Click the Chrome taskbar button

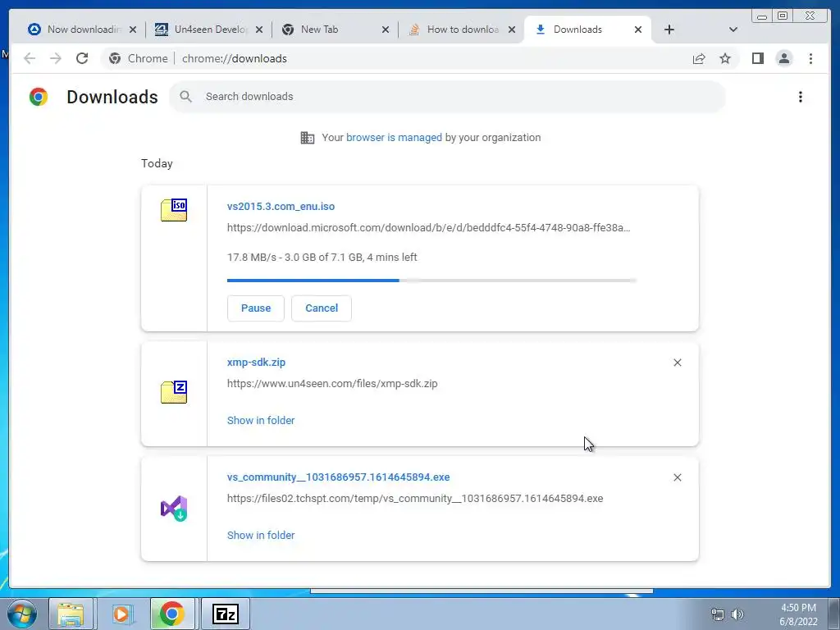point(172,614)
